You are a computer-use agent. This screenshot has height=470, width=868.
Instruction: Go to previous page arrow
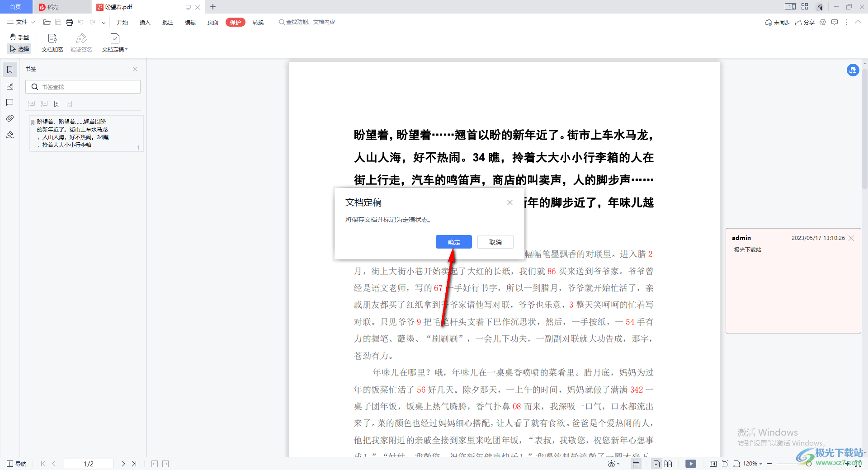click(54, 464)
